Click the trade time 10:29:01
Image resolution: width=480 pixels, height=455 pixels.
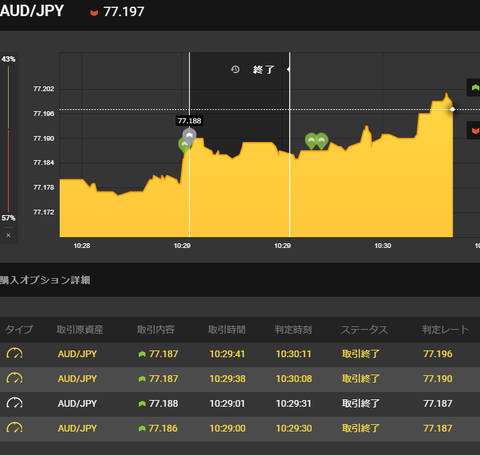(x=227, y=404)
